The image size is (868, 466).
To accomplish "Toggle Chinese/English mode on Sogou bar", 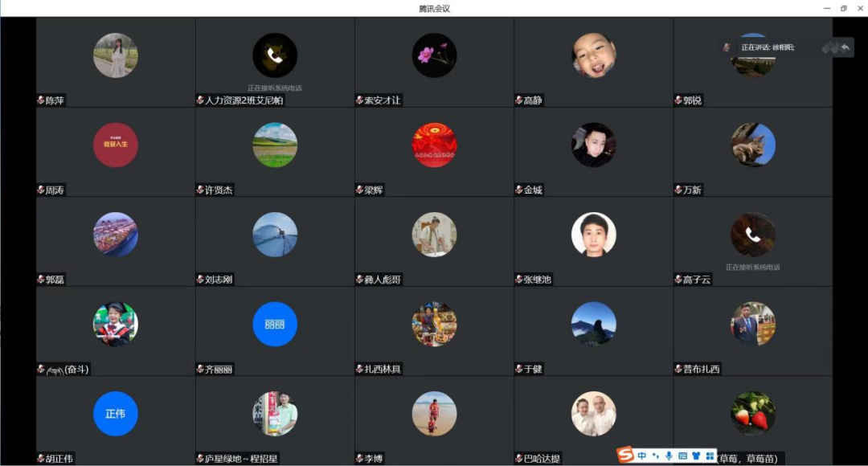I will [x=641, y=456].
